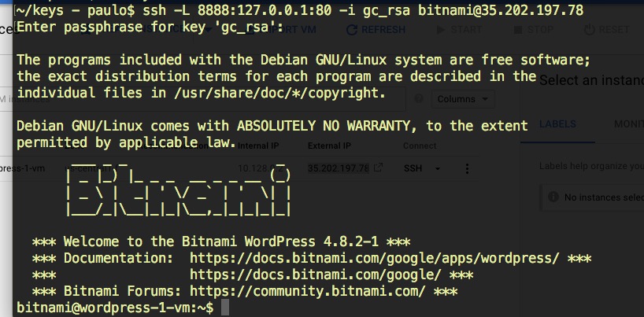Click the Internal IP column header
This screenshot has width=644, height=317.
pyautogui.click(x=258, y=146)
